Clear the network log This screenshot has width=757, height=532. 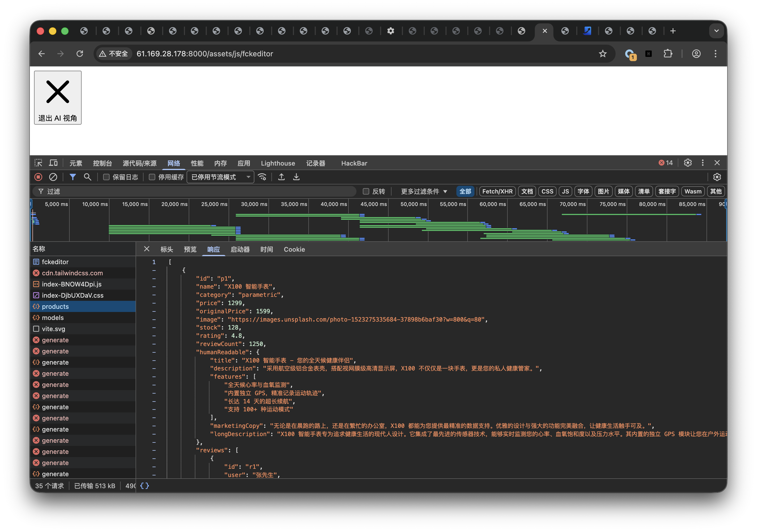pyautogui.click(x=53, y=177)
